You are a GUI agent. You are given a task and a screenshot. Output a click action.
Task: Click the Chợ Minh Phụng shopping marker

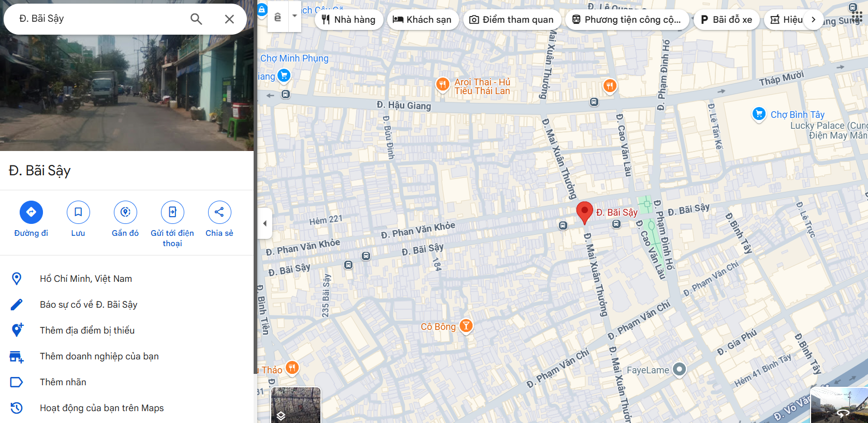click(x=284, y=76)
